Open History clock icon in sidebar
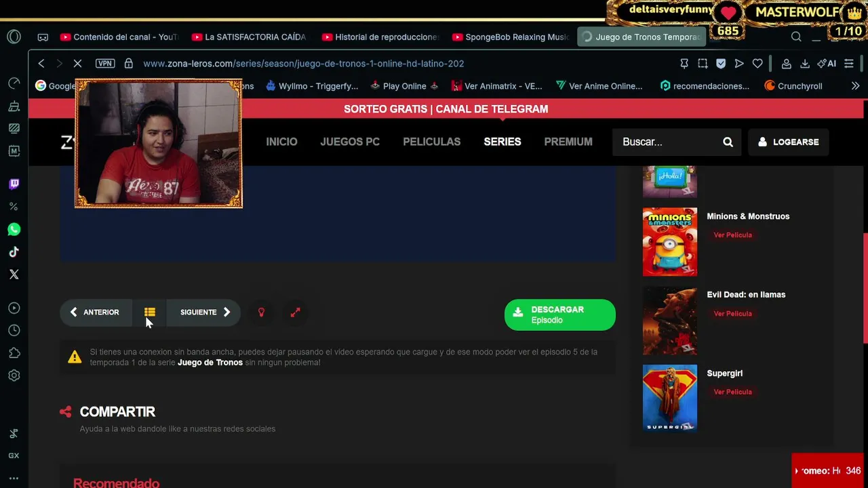This screenshot has height=488, width=868. point(14,331)
